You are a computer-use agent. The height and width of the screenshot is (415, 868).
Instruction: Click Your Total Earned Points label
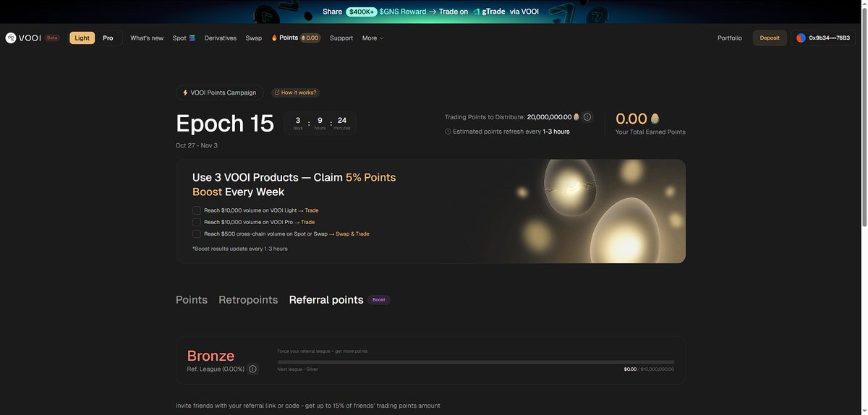coord(650,132)
